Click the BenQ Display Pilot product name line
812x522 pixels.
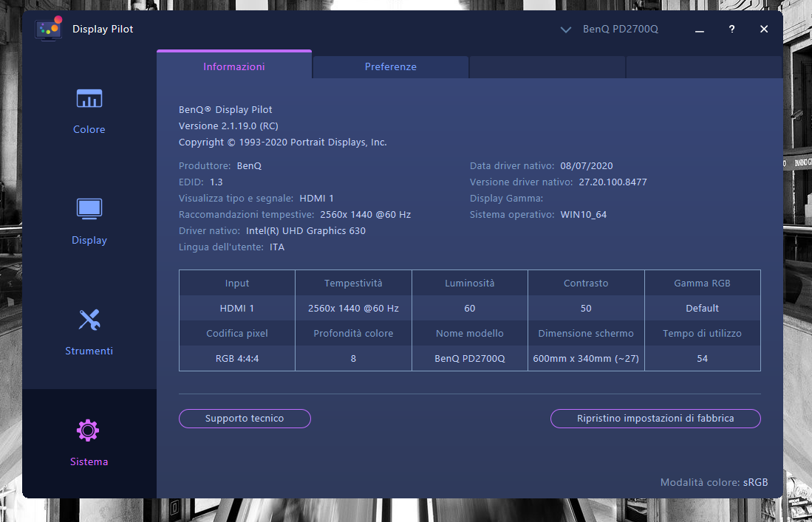225,110
